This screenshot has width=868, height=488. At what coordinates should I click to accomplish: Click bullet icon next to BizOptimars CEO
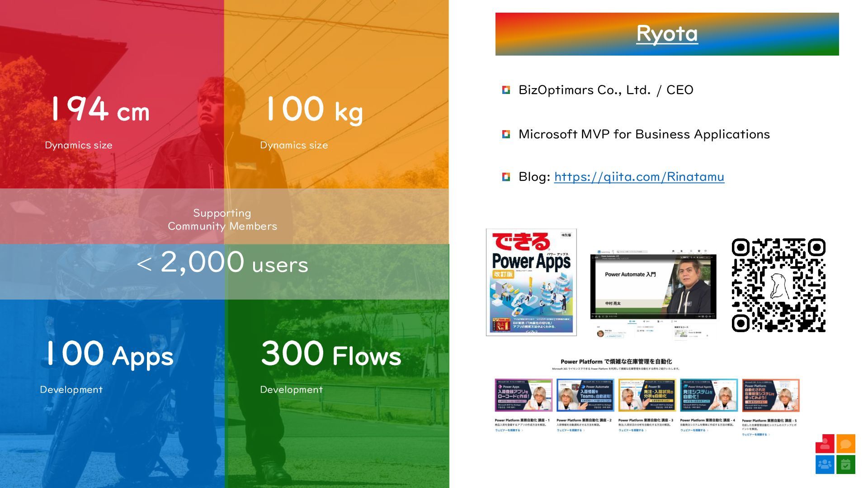pyautogui.click(x=506, y=90)
